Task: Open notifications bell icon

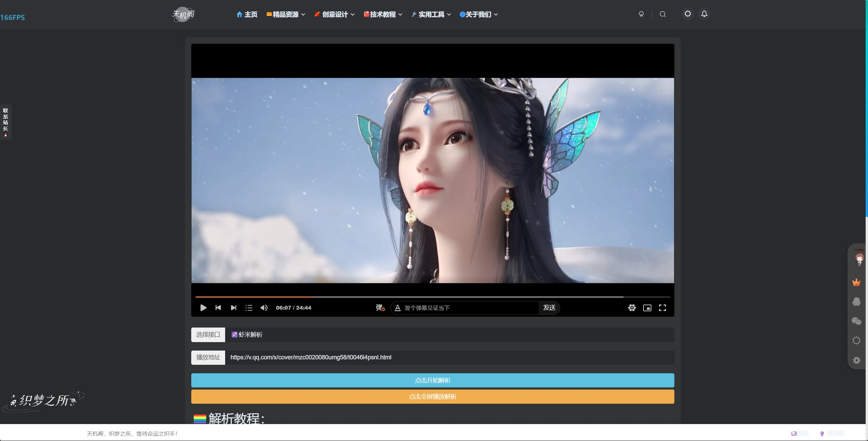Action: (704, 14)
